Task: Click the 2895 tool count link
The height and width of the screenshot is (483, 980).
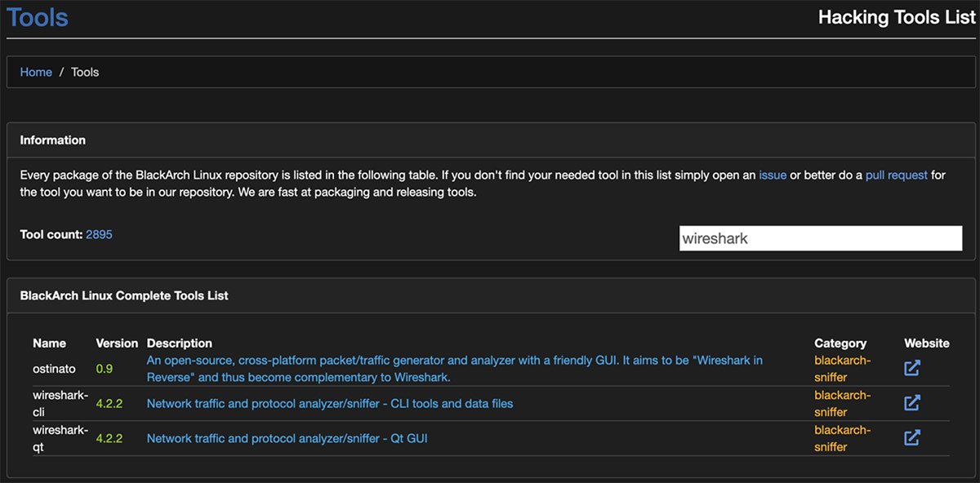Action: pyautogui.click(x=100, y=234)
